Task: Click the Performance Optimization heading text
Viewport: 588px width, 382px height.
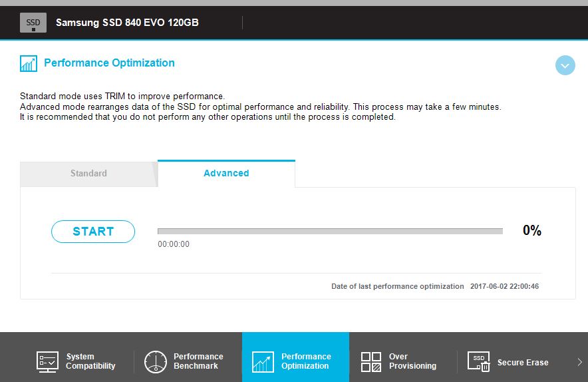Action: [109, 63]
